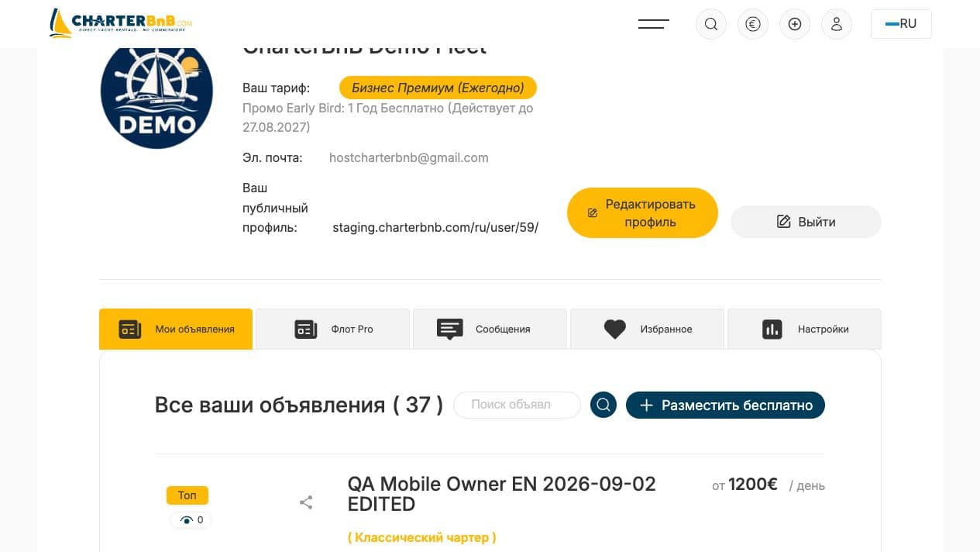
Task: Share the QA Mobile Owner listing
Action: [306, 502]
